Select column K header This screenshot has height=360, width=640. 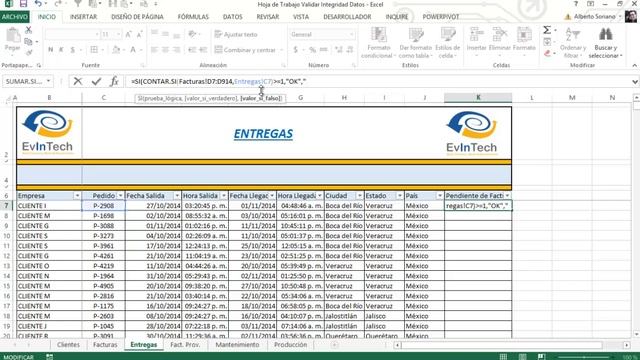(478, 98)
